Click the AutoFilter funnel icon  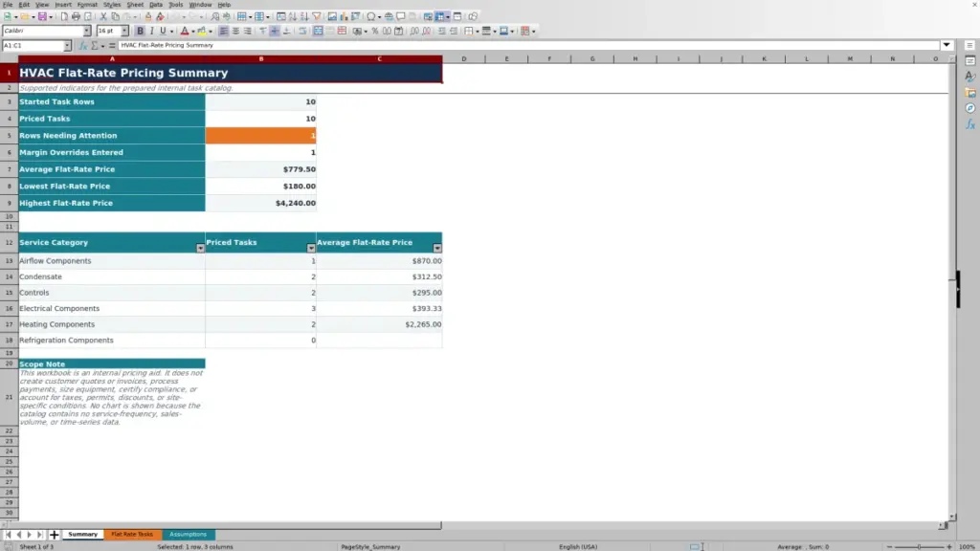[317, 16]
